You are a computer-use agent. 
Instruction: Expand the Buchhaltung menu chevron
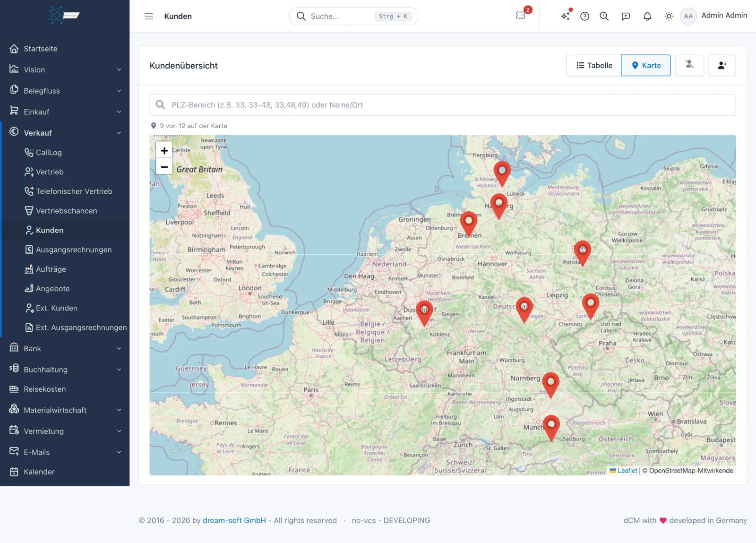[x=119, y=370]
